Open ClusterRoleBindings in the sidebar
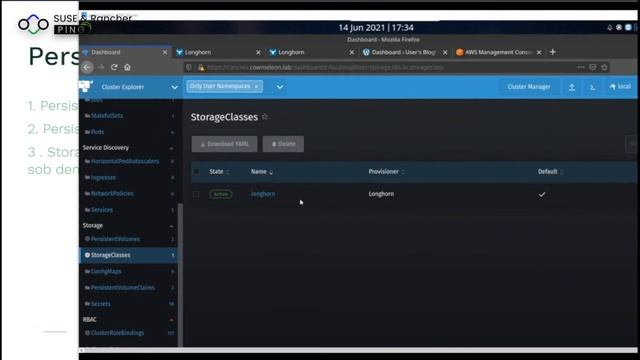Screen dimensions: 640x360 [117, 333]
